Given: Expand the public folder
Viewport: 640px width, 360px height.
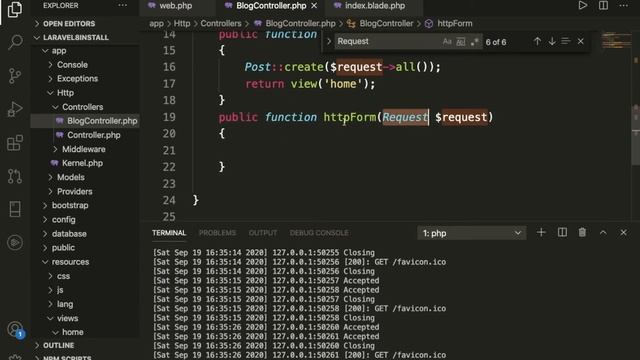Looking at the screenshot, I should click(x=63, y=248).
